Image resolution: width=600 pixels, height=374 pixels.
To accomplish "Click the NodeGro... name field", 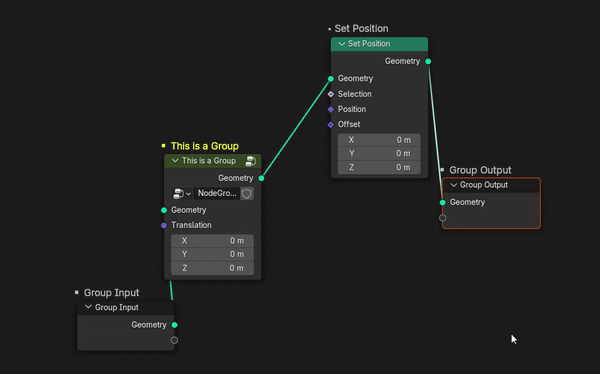I will coord(217,194).
